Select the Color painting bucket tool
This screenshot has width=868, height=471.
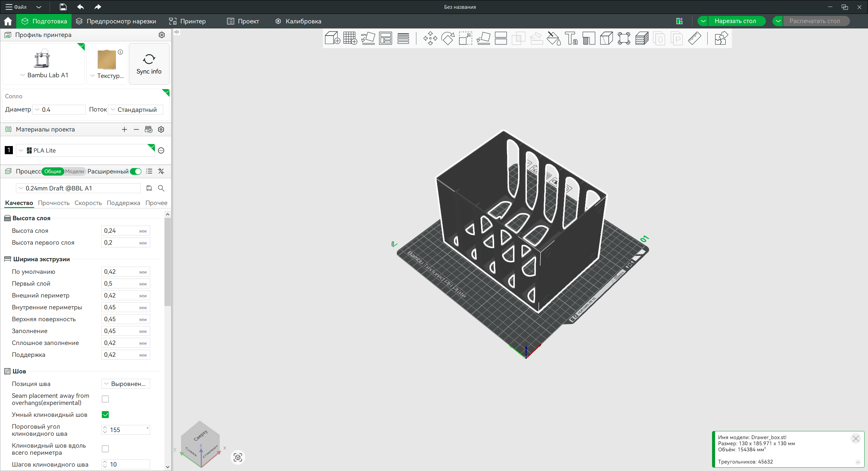coord(553,38)
